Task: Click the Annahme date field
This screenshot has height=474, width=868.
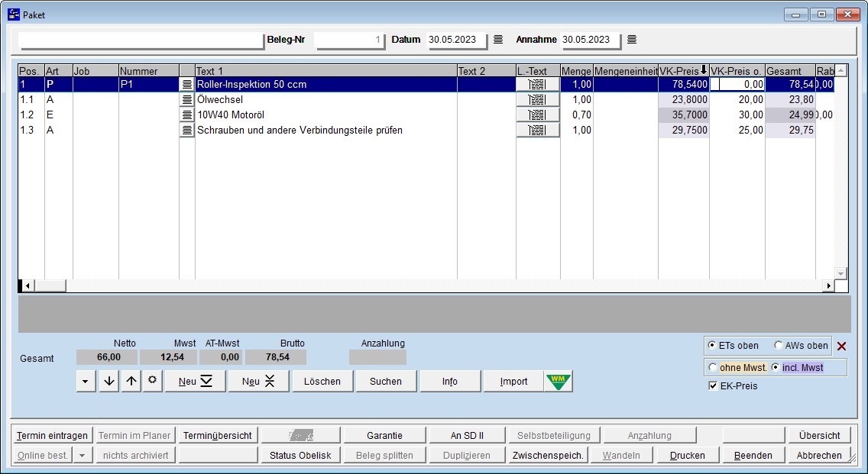Action: [x=590, y=40]
